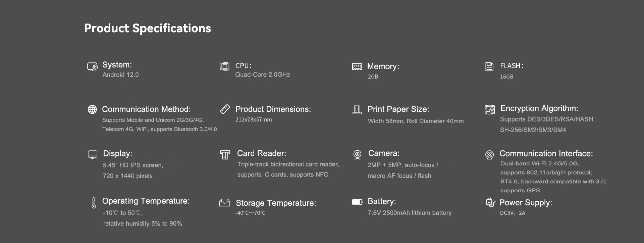Image resolution: width=644 pixels, height=243 pixels.
Task: Click the System monitor-gear icon
Action: (92, 67)
